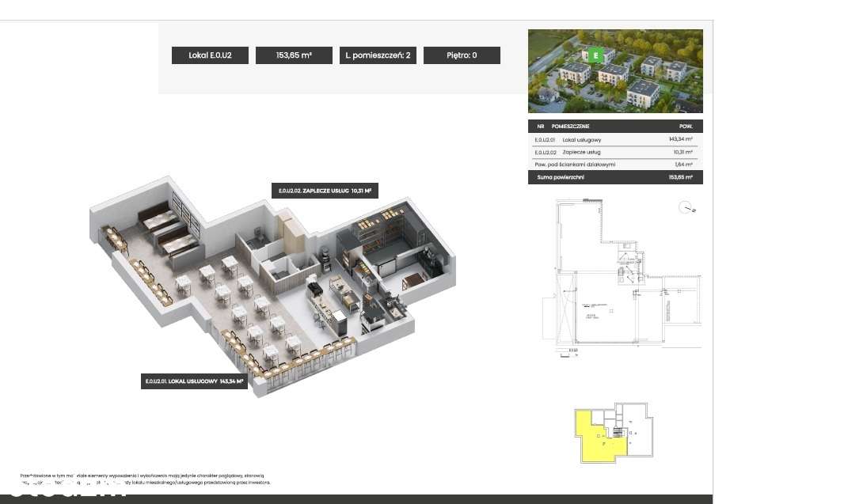
Task: Click 'Pow. pod ściankami działowymi' row
Action: click(x=615, y=165)
